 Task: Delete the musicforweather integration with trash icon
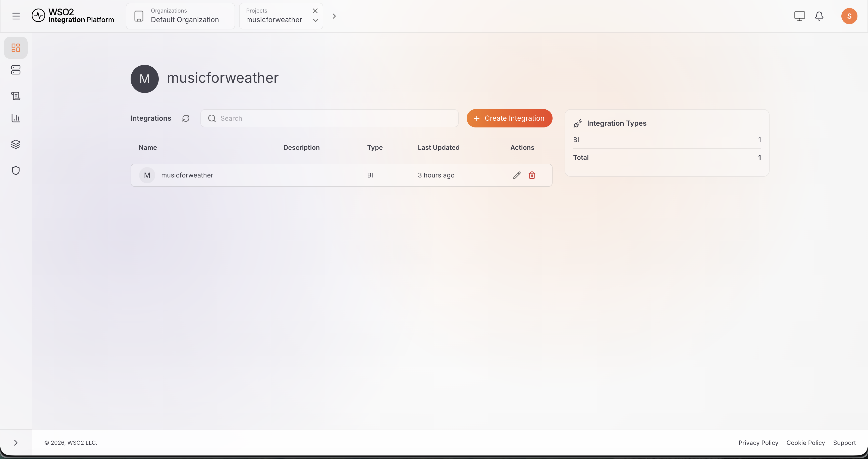click(x=532, y=175)
